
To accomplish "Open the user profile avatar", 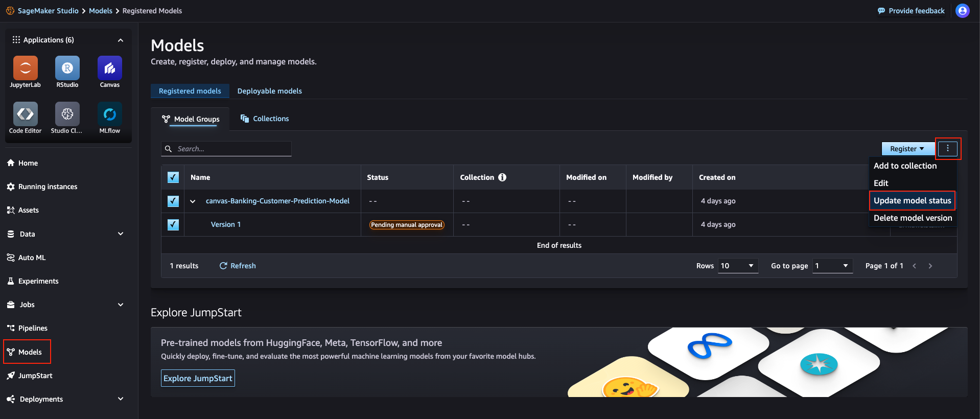I will pyautogui.click(x=963, y=11).
